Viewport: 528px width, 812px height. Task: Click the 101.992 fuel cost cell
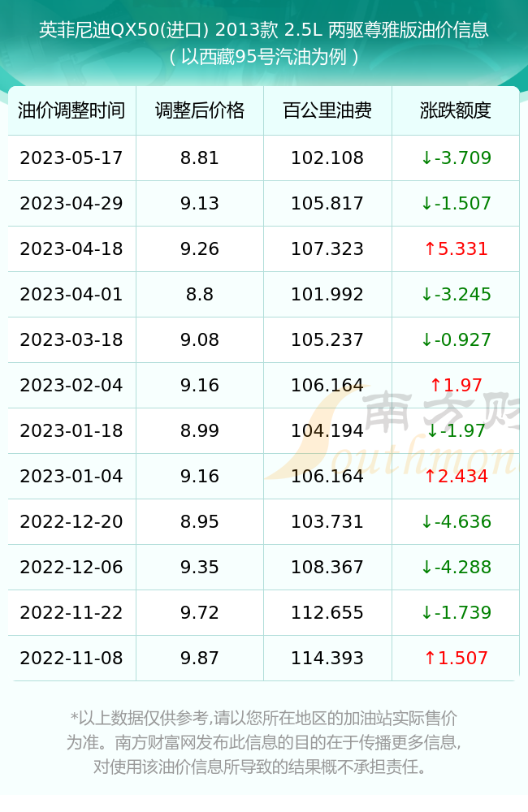pos(327,294)
